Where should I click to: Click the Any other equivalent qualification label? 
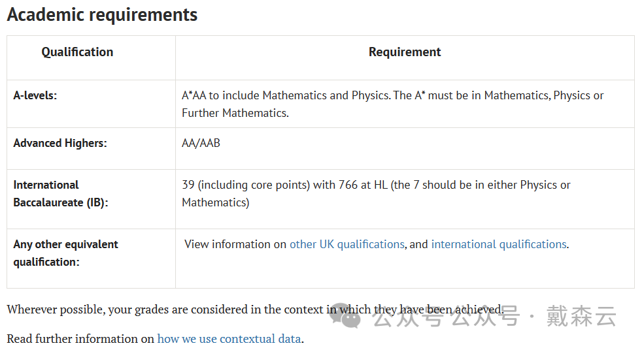pyautogui.click(x=66, y=253)
